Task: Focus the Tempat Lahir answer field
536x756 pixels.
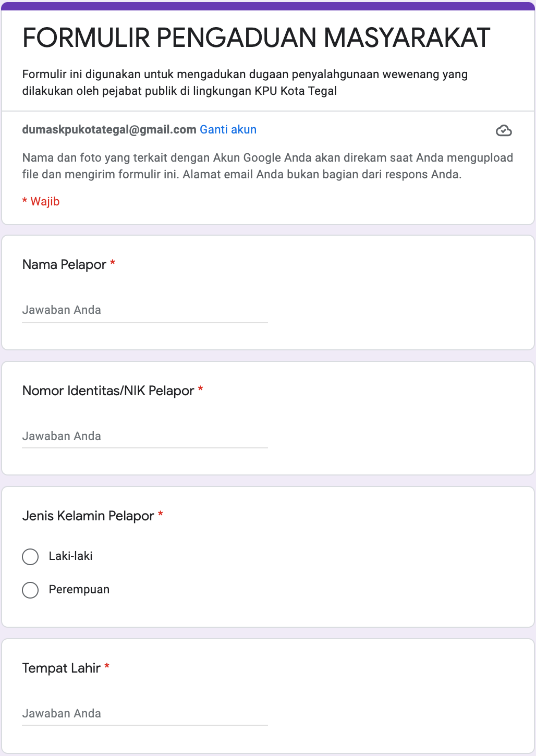Action: coord(144,714)
